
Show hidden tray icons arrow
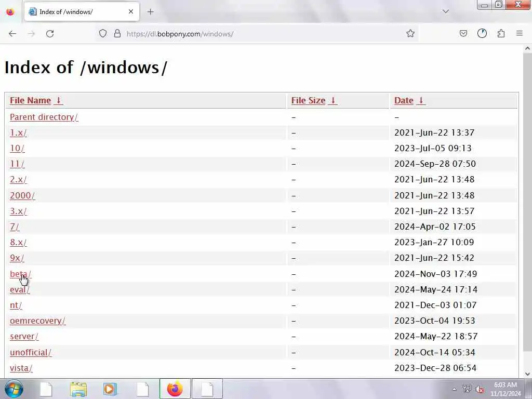pyautogui.click(x=454, y=389)
